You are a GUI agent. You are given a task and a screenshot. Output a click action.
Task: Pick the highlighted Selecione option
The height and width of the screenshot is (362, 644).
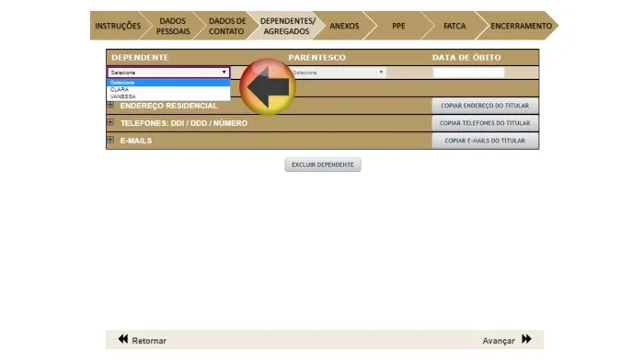tap(168, 83)
